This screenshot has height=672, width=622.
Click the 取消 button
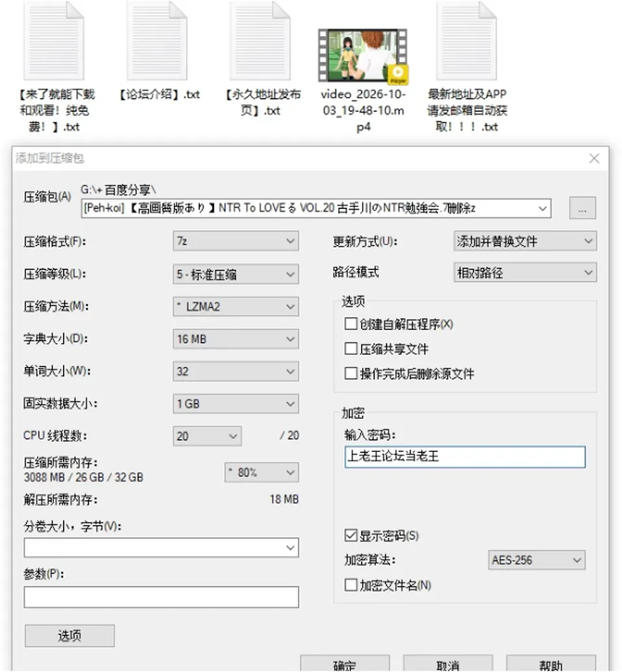click(x=448, y=664)
